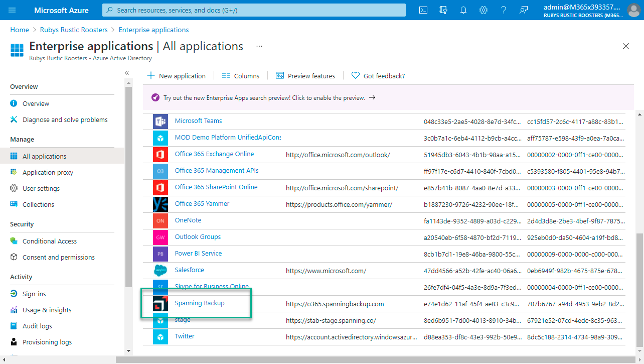Screen dimensions: 644x364
Task: Open Preview features
Action: [x=305, y=76]
